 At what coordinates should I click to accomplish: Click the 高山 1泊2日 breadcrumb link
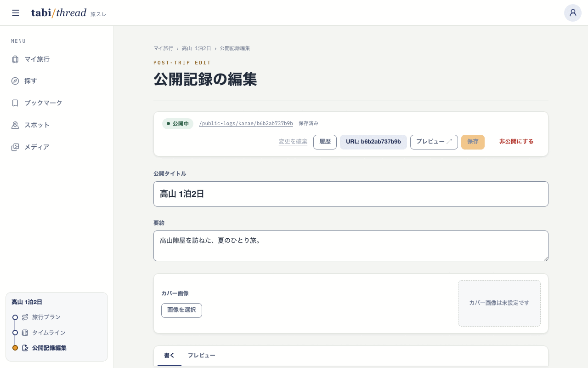point(196,48)
